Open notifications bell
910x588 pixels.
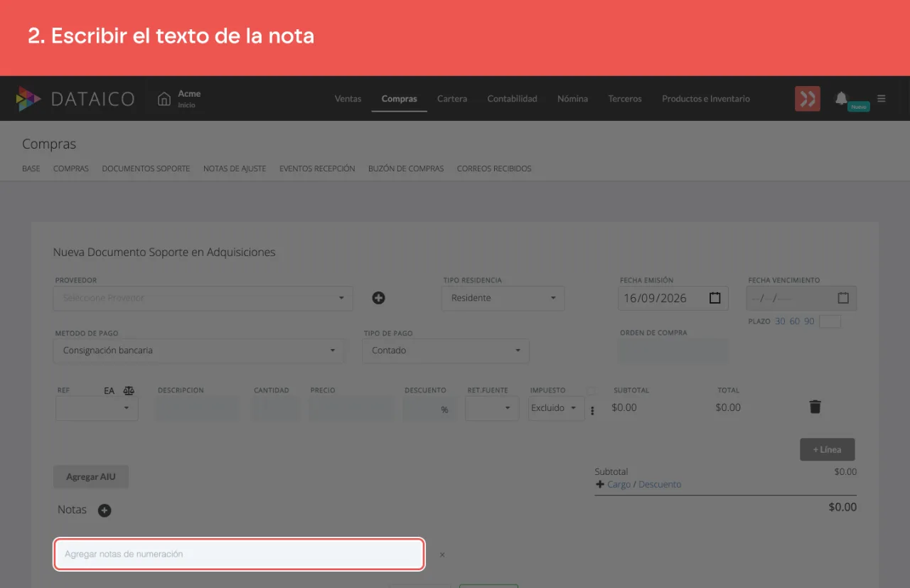click(842, 98)
